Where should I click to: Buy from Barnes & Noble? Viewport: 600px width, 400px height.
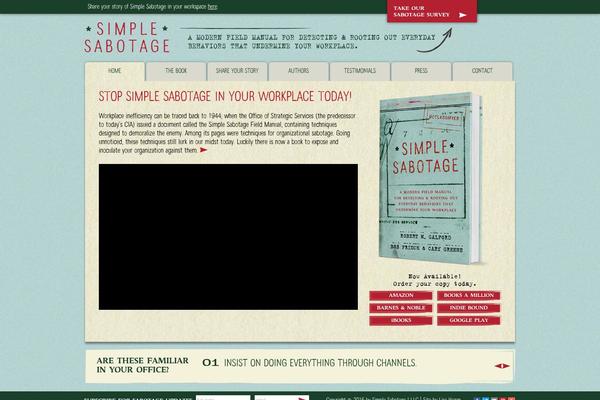pyautogui.click(x=401, y=308)
